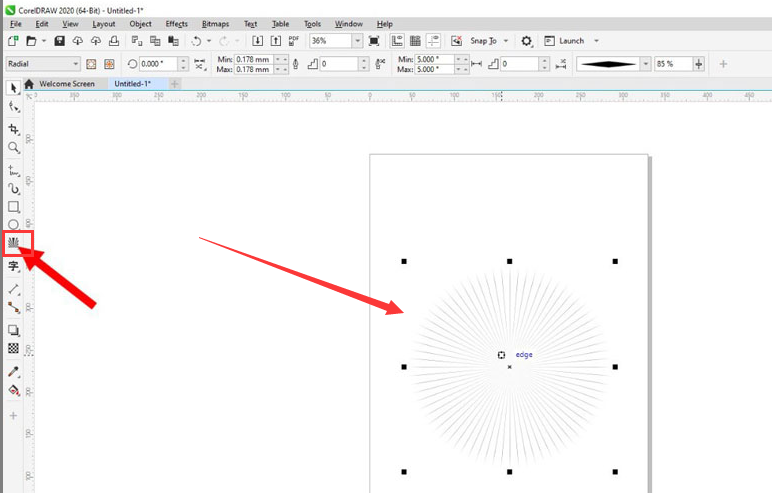Select the Rectangle tool
The height and width of the screenshot is (493, 772).
pyautogui.click(x=13, y=207)
